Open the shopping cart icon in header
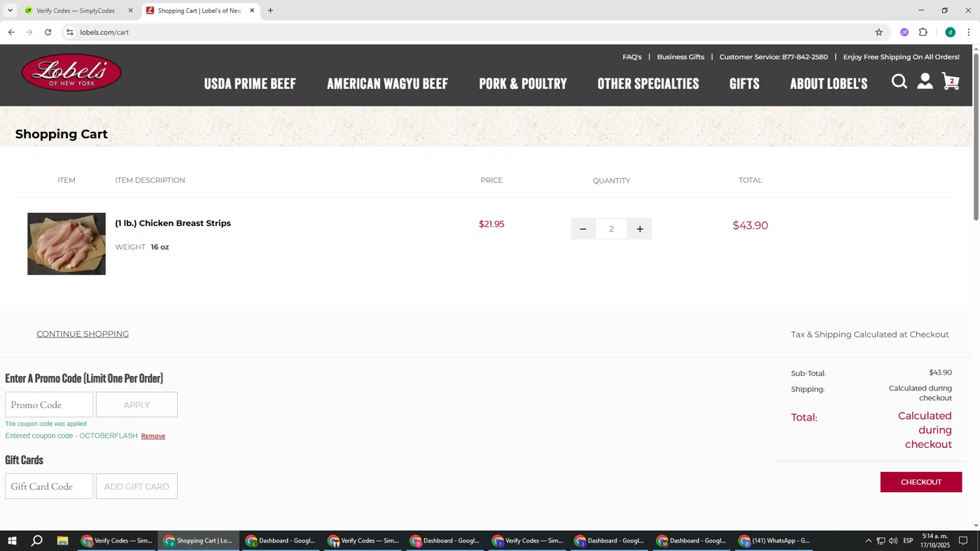Viewport: 980px width, 551px height. (x=951, y=82)
